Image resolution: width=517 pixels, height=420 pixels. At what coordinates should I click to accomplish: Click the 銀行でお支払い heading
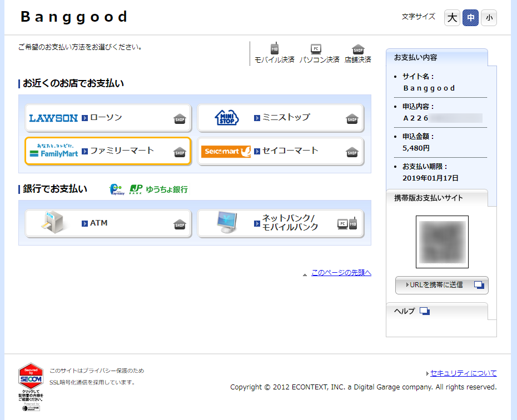(55, 189)
